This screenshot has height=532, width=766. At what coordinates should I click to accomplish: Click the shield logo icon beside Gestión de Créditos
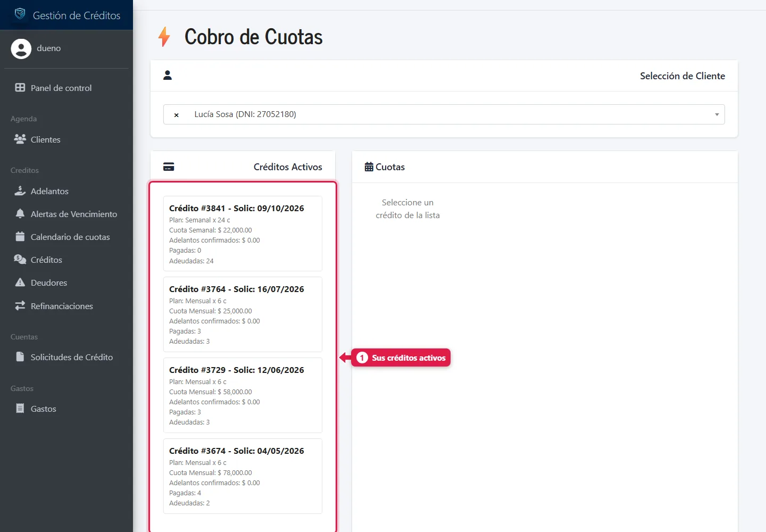[x=20, y=14]
